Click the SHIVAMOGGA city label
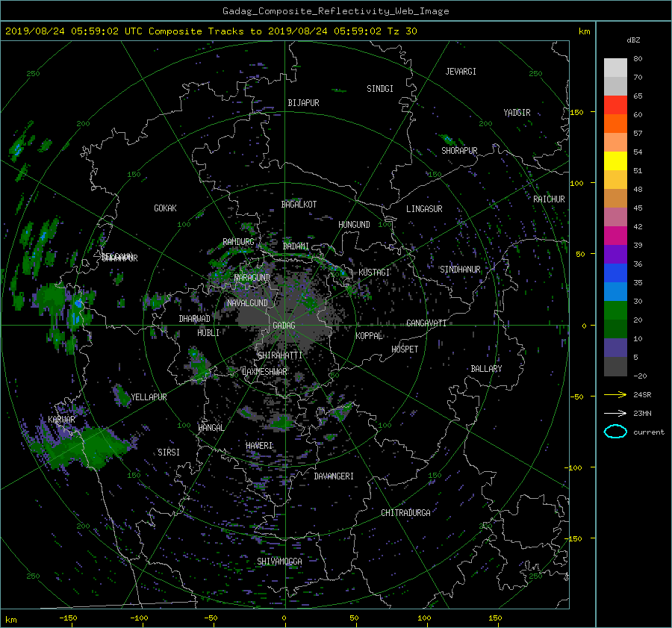 279,562
